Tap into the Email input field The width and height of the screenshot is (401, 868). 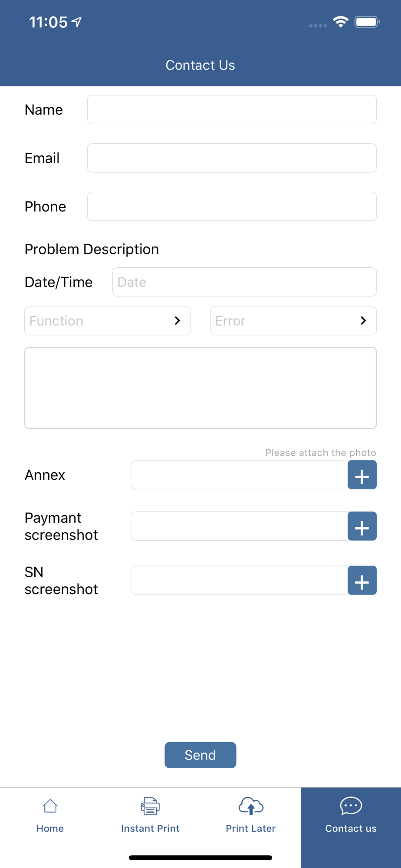click(232, 158)
